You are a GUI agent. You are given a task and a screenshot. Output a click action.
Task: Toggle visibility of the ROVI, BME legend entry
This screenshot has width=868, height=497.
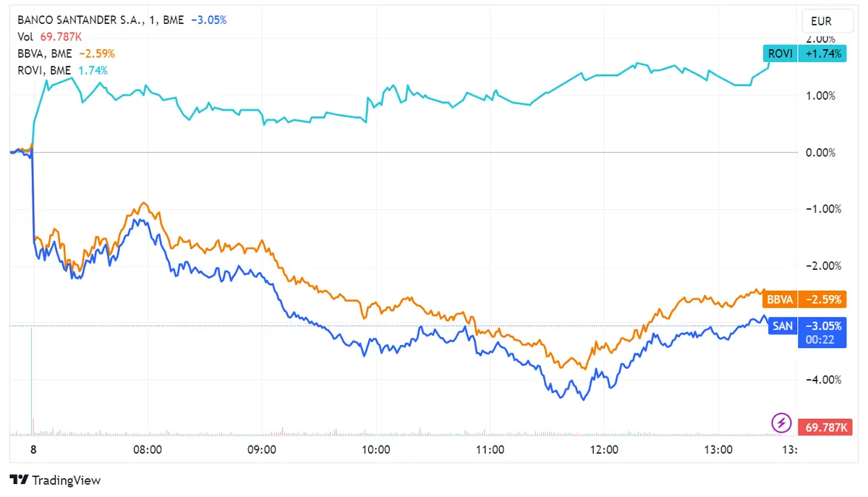[42, 70]
